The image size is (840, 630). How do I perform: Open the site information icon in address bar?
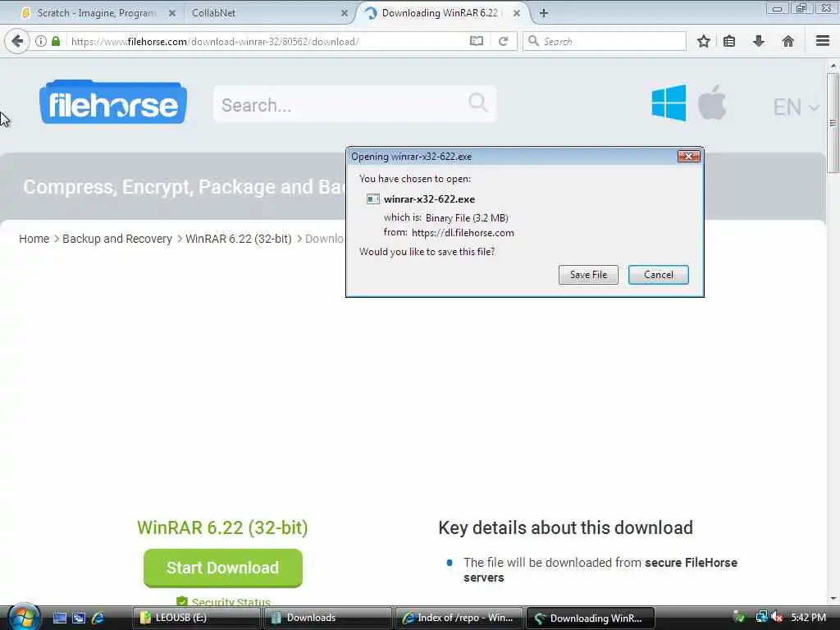pyautogui.click(x=41, y=41)
